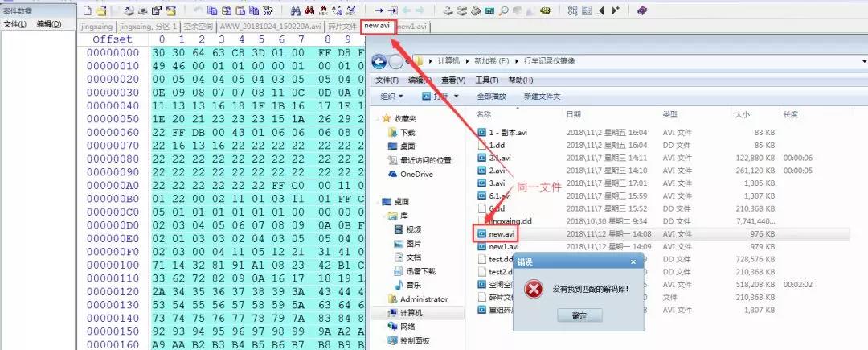Click the purple help book icon
The width and height of the screenshot is (868, 350).
[x=641, y=10]
